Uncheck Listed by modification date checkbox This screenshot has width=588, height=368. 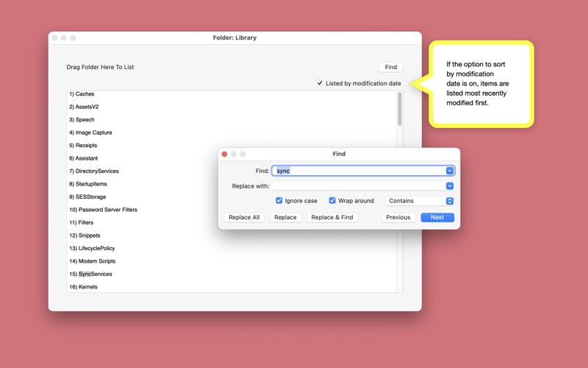[x=320, y=83]
